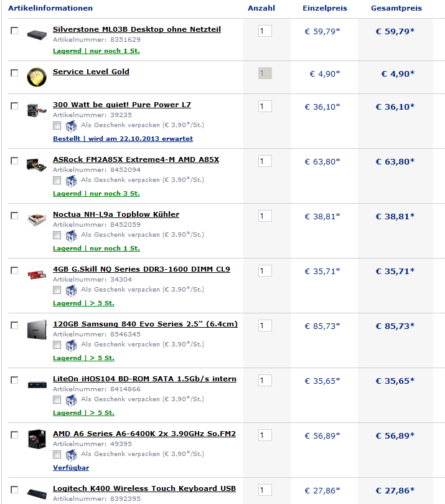Open 4GB G.Skill NQ Series DDR3-1600 link
This screenshot has width=445, height=504.
(x=142, y=269)
